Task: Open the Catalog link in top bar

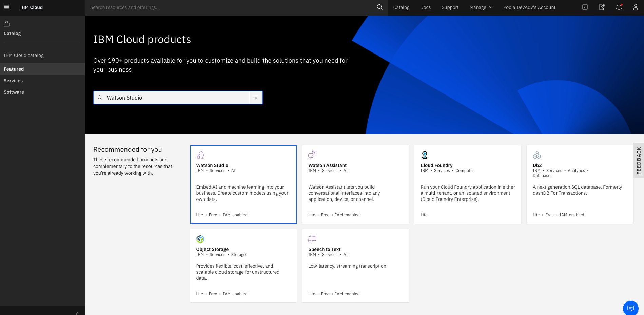Action: (401, 7)
